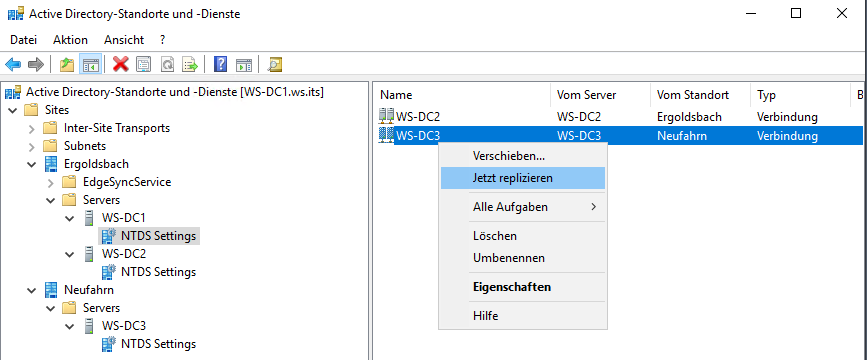Viewport: 867px width, 360px height.
Task: Click the WS-DC2 connection icon in the list
Action: point(386,117)
